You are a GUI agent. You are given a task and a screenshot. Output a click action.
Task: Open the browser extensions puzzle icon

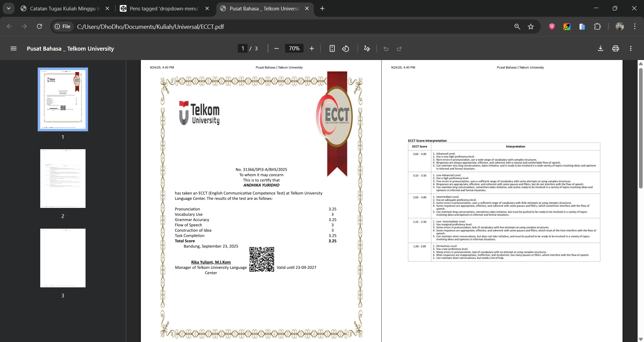coord(597,26)
